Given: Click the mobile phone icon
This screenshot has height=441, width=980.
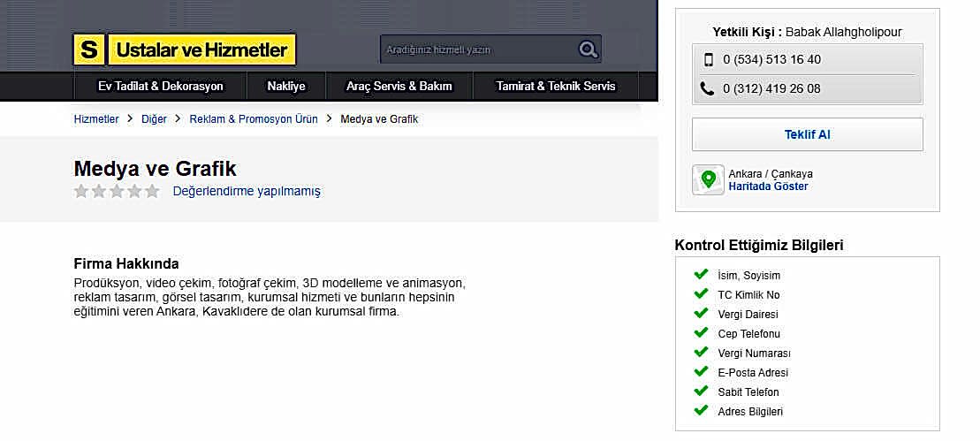Looking at the screenshot, I should (x=708, y=60).
